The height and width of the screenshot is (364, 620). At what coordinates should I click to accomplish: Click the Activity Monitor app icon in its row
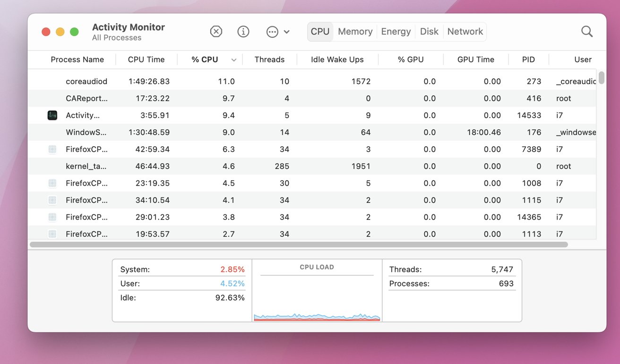click(x=52, y=115)
